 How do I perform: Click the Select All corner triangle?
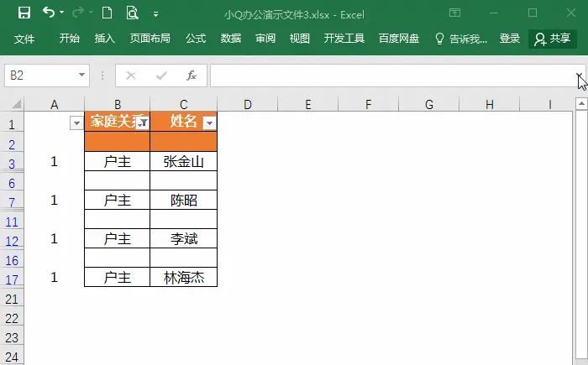16,104
